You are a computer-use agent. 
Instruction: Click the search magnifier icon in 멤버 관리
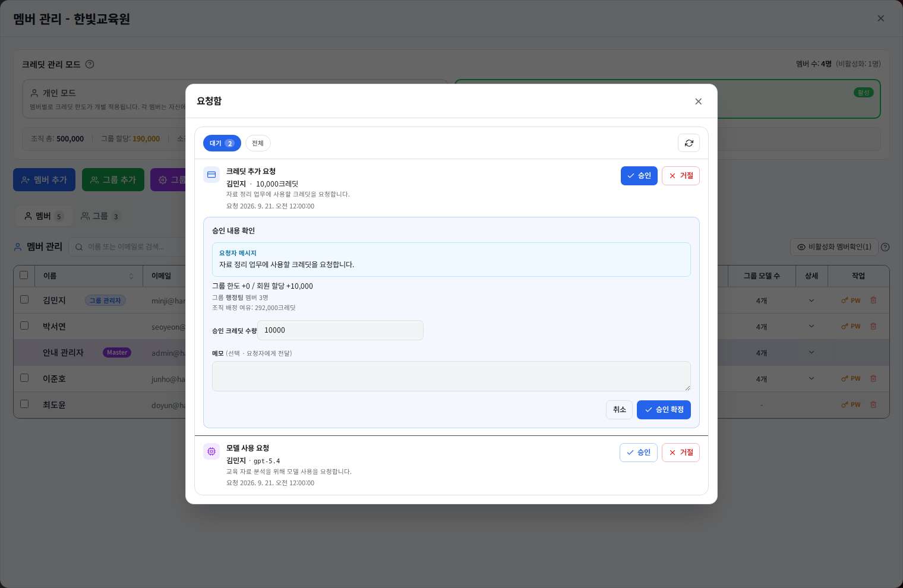pos(78,247)
